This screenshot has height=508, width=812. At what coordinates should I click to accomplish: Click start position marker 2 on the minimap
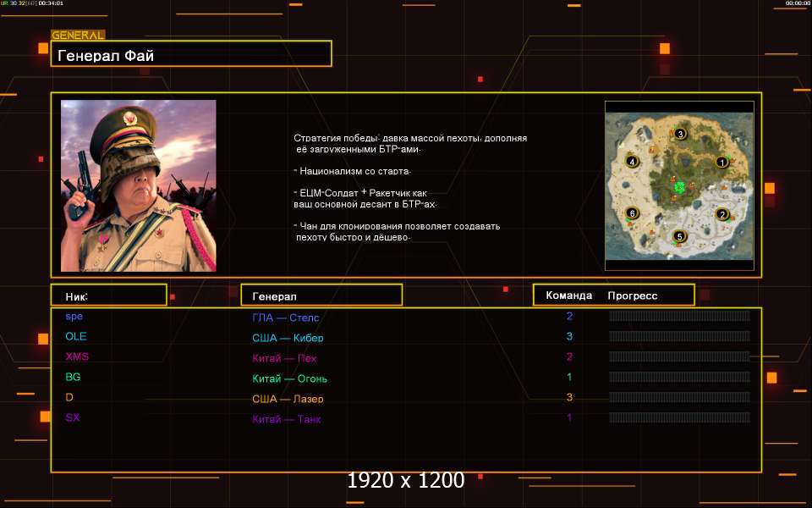[721, 214]
